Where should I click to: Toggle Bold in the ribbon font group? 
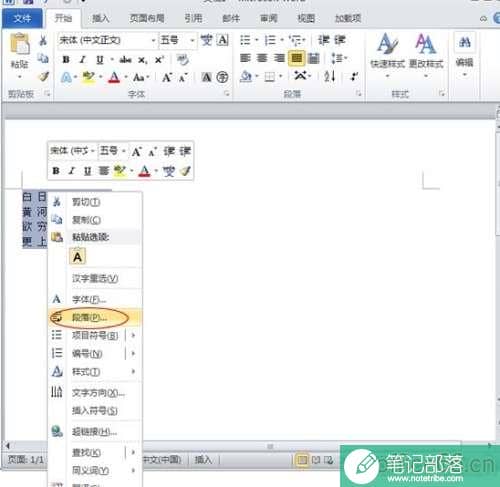pyautogui.click(x=66, y=60)
